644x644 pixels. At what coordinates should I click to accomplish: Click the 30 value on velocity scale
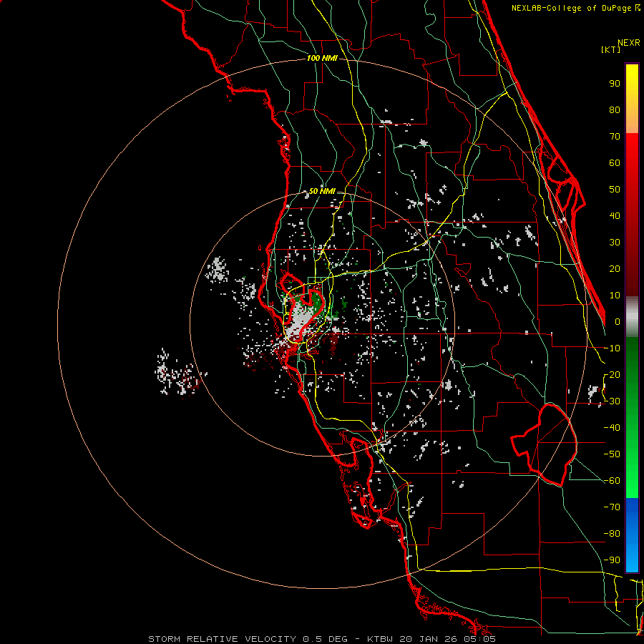(615, 243)
